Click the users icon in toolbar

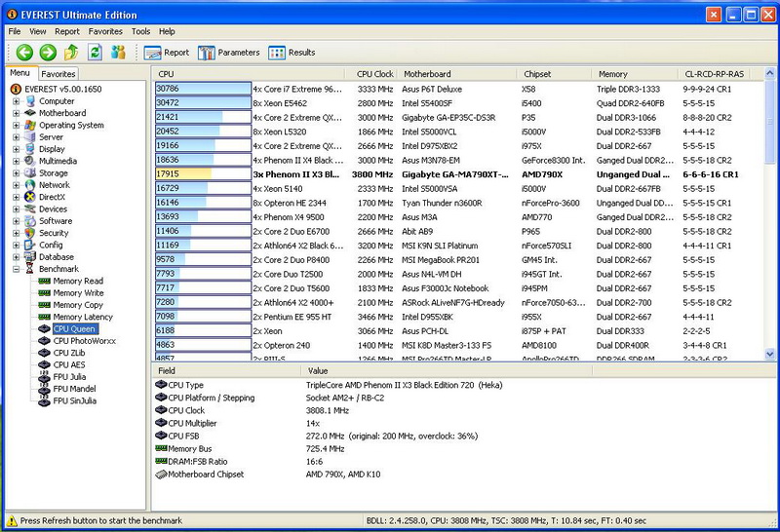tap(118, 52)
